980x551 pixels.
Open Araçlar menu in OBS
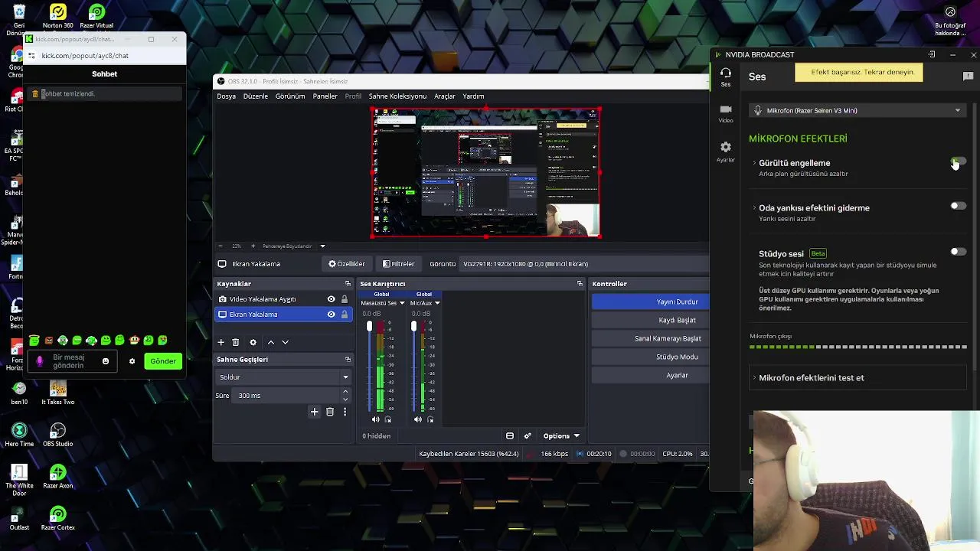445,96
